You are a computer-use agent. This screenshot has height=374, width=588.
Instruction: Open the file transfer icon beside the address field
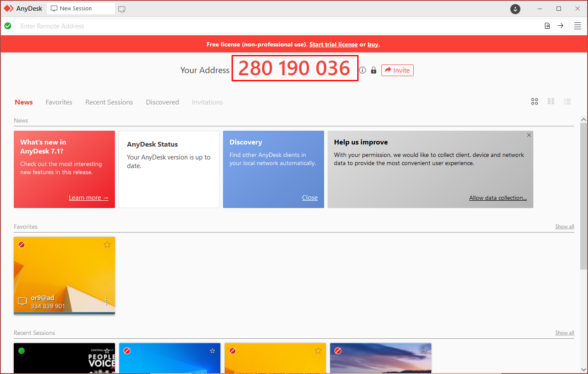(547, 26)
